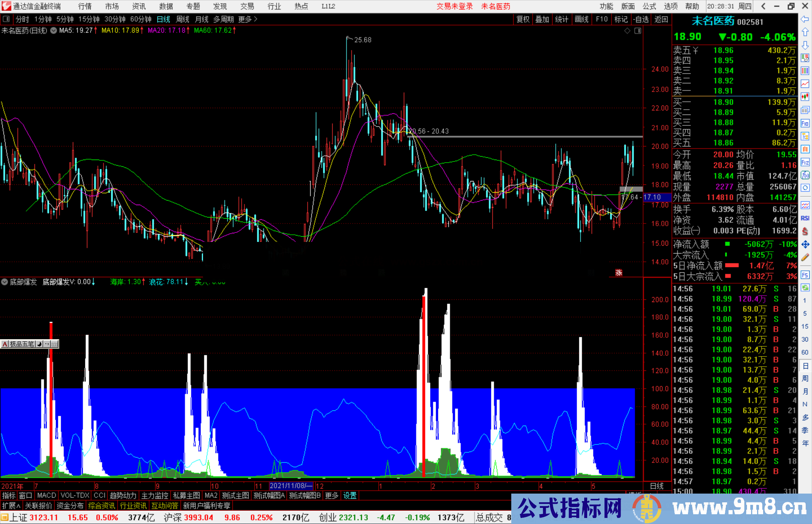Toggle the chart panel layout icon top-right
This screenshot has height=524, width=812.
[x=638, y=31]
